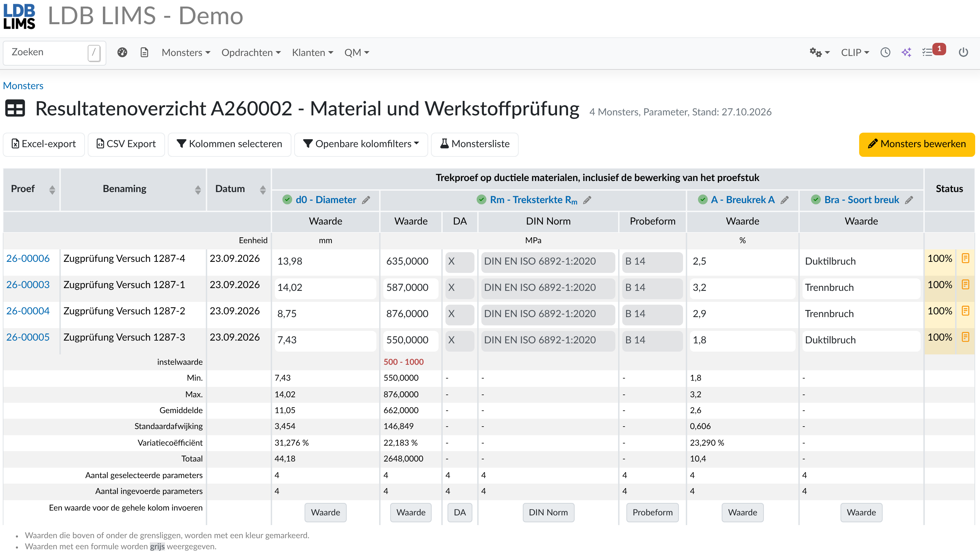Click the Zoeken search field
980x552 pixels.
coord(55,53)
